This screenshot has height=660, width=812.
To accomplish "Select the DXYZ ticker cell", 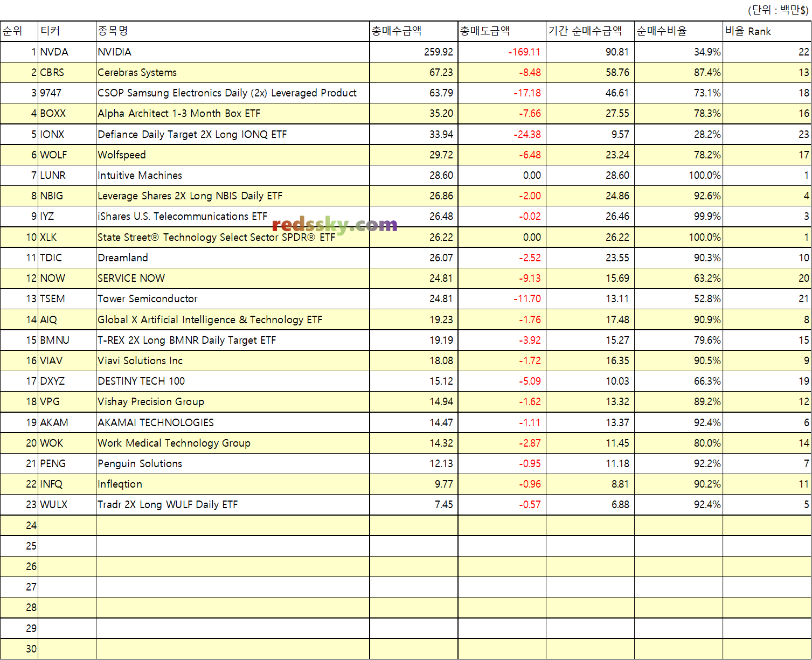I will click(67, 381).
